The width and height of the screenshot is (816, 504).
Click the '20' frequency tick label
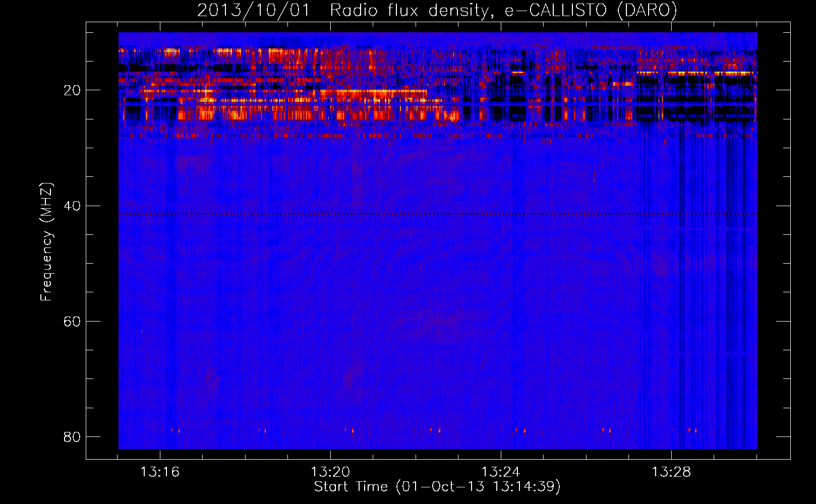point(72,90)
